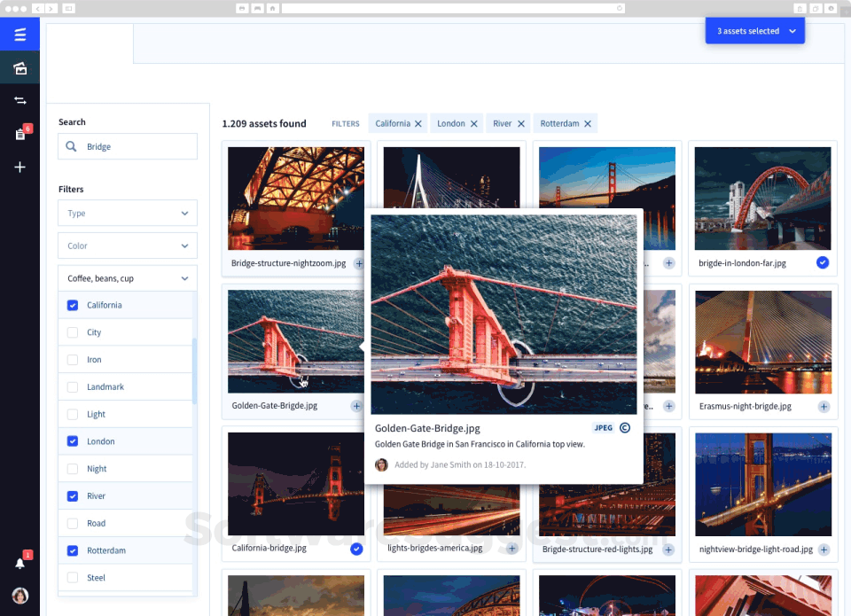Open the user profile avatar in the sidebar

point(20,595)
